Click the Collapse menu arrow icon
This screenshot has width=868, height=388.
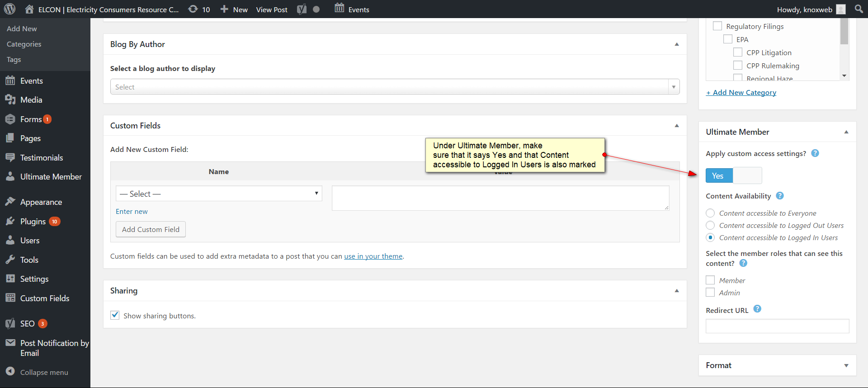click(x=10, y=371)
